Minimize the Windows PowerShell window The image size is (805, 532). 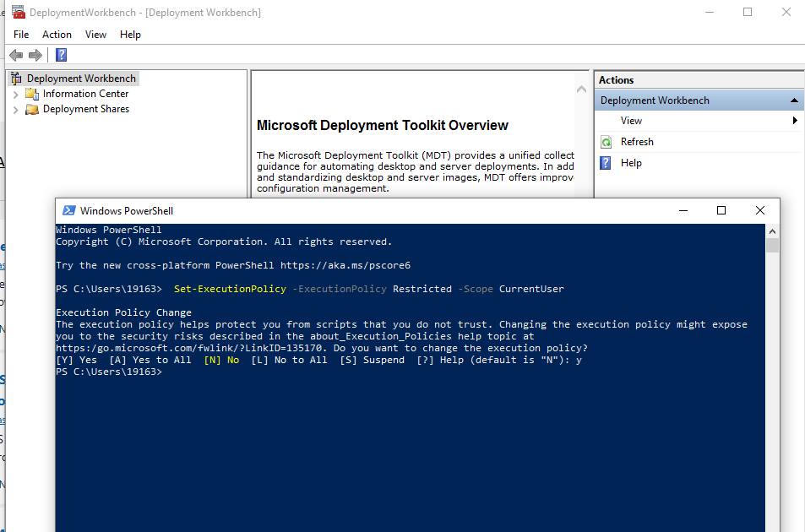683,210
